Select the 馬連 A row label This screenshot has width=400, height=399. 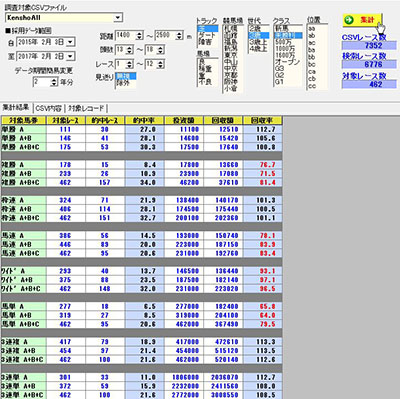(x=24, y=236)
